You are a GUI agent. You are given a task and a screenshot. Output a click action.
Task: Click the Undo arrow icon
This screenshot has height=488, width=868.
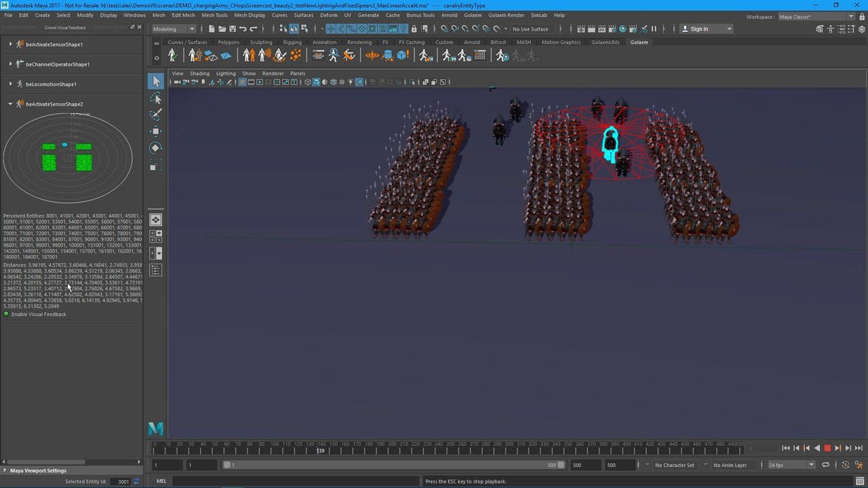(x=243, y=29)
